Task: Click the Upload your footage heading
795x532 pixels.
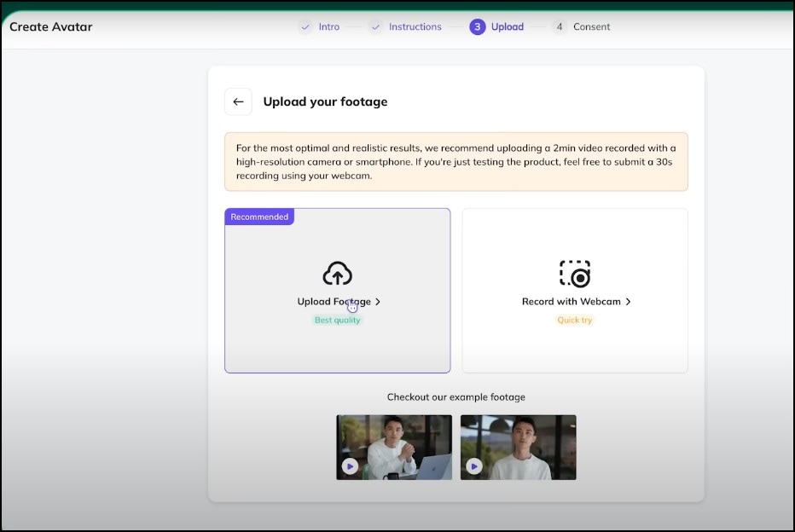Action: point(325,101)
